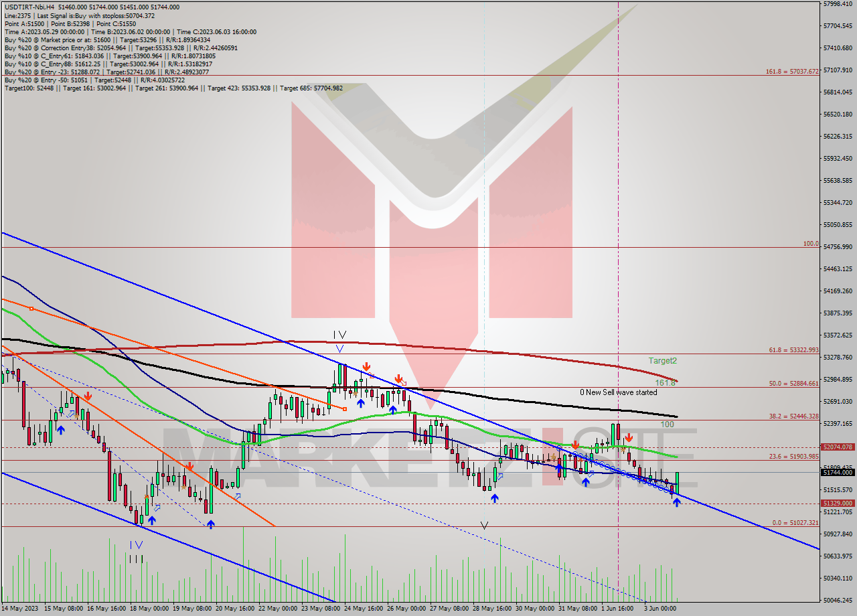Click the latest green candle at the chart's right edge
This screenshot has height=616, width=857.
coord(677,482)
